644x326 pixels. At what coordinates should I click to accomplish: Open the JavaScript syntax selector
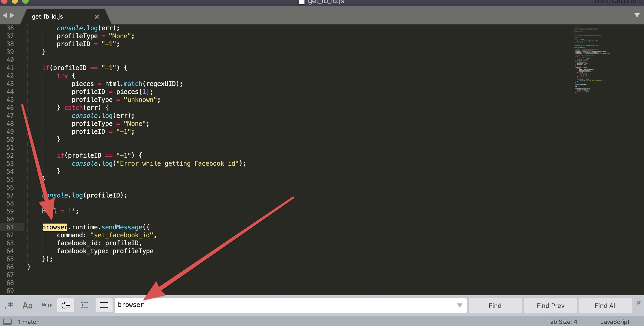(615, 322)
